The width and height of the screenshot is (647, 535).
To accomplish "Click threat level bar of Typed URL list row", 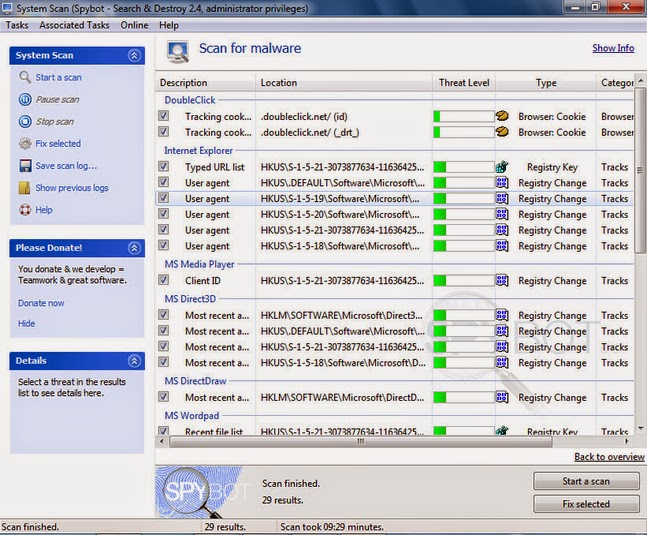I will click(464, 167).
